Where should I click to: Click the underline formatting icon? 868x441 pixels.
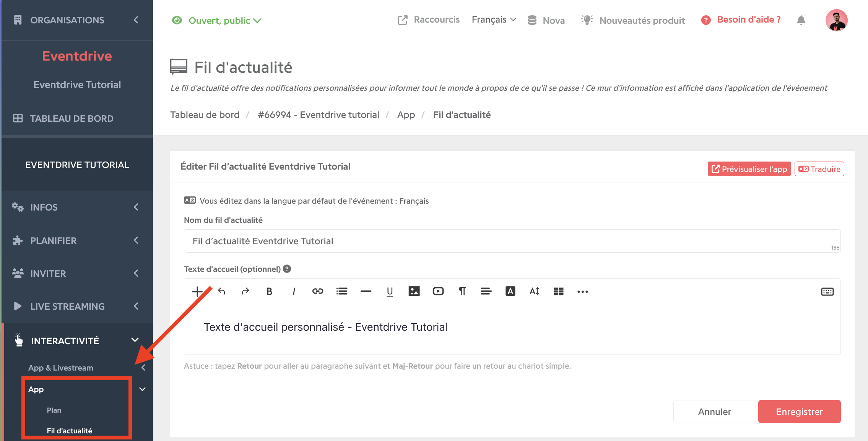coord(390,291)
